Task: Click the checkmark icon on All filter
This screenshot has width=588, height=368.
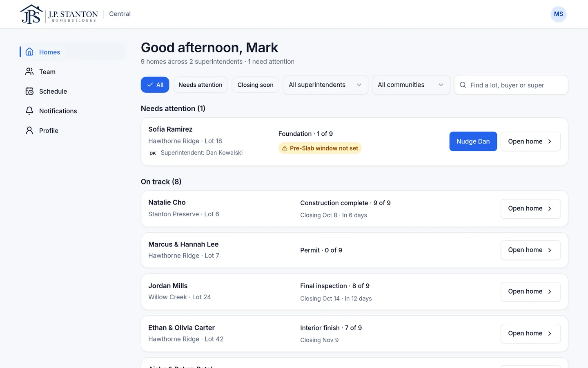Action: pyautogui.click(x=150, y=85)
